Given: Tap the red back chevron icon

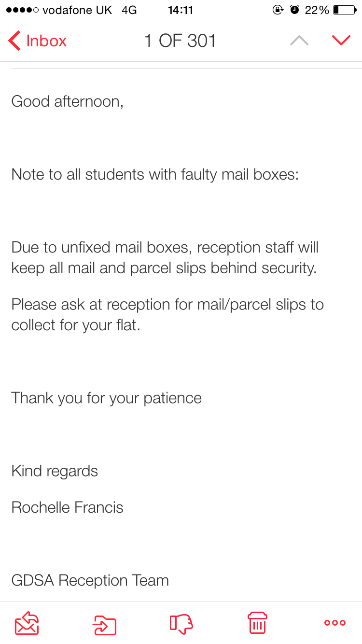Looking at the screenshot, I should point(14,41).
